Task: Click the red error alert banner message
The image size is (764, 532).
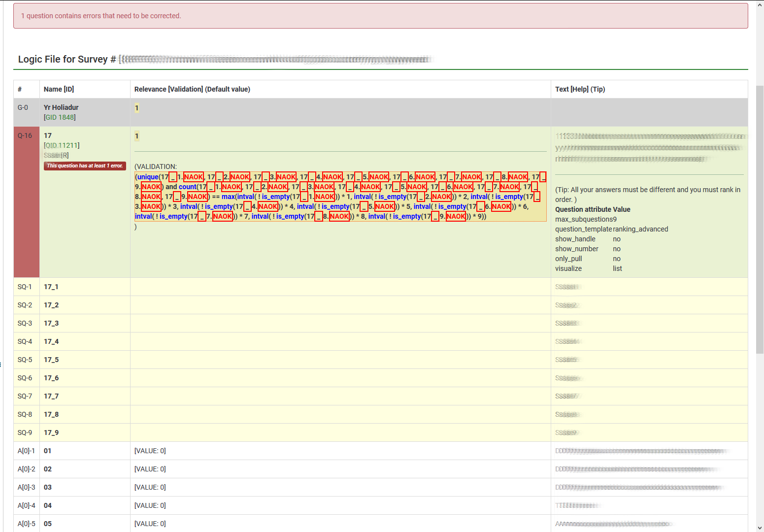Action: pyautogui.click(x=101, y=16)
